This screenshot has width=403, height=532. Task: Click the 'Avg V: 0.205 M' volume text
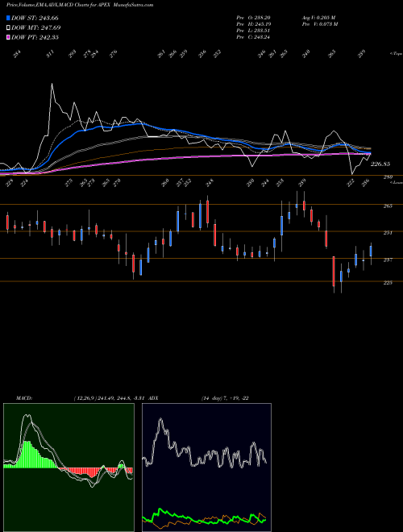[318, 18]
